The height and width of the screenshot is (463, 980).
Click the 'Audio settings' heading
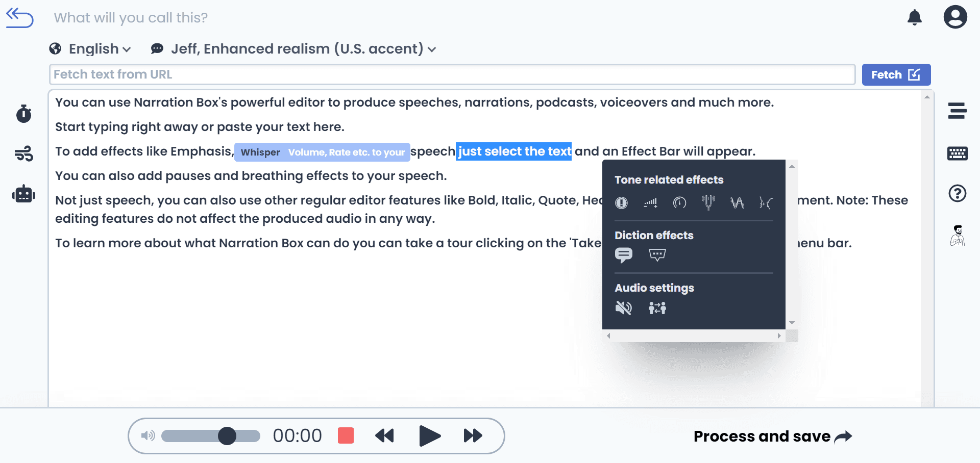pyautogui.click(x=654, y=288)
